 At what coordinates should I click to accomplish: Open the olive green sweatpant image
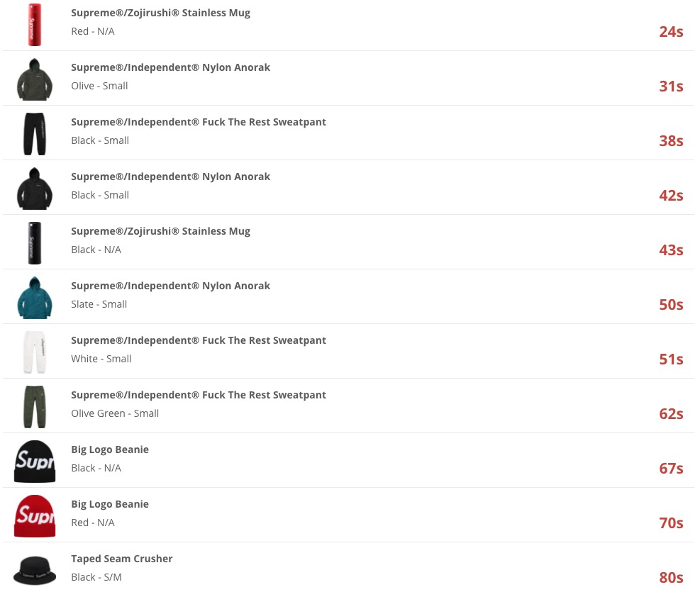tap(35, 407)
